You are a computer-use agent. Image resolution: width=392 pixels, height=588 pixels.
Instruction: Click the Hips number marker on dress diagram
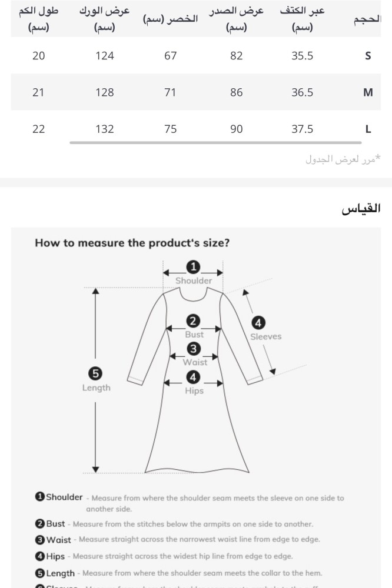click(193, 377)
